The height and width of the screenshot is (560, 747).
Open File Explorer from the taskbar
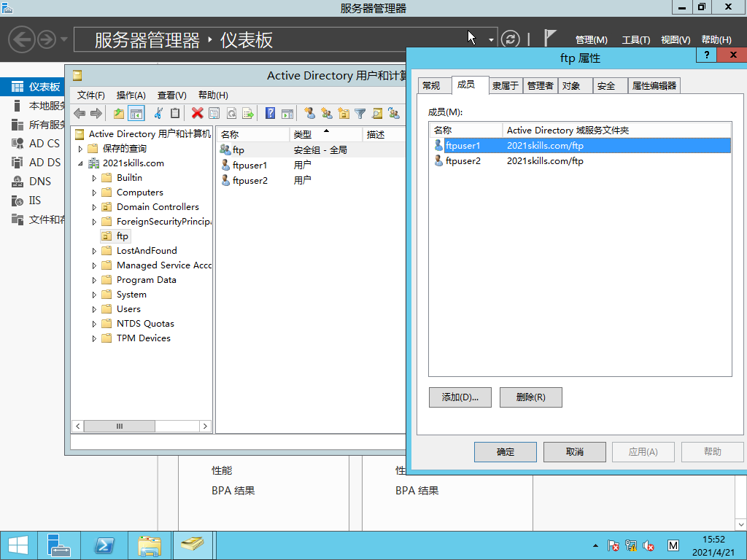coord(149,545)
